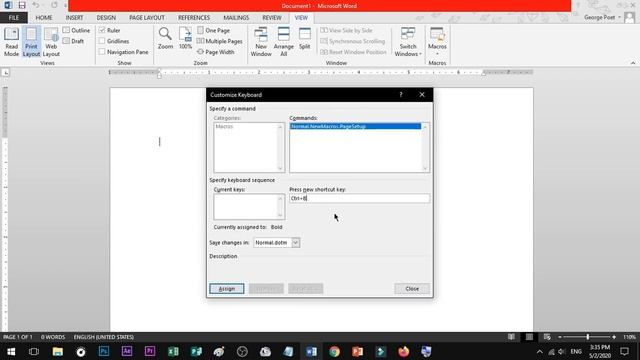The image size is (640, 360).
Task: Launch After Effects from taskbar
Action: point(127,351)
